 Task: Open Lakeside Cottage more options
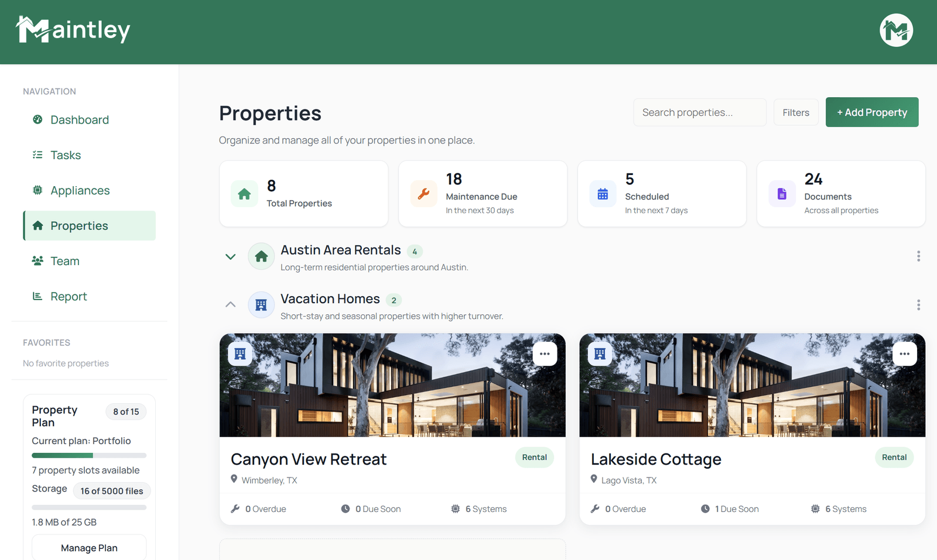904,353
